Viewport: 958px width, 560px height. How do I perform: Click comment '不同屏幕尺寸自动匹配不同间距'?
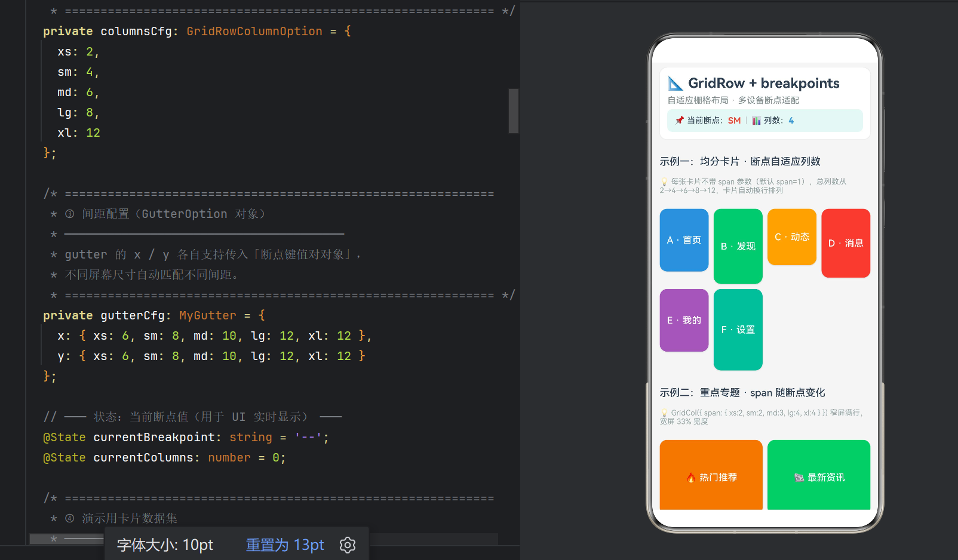tap(152, 275)
